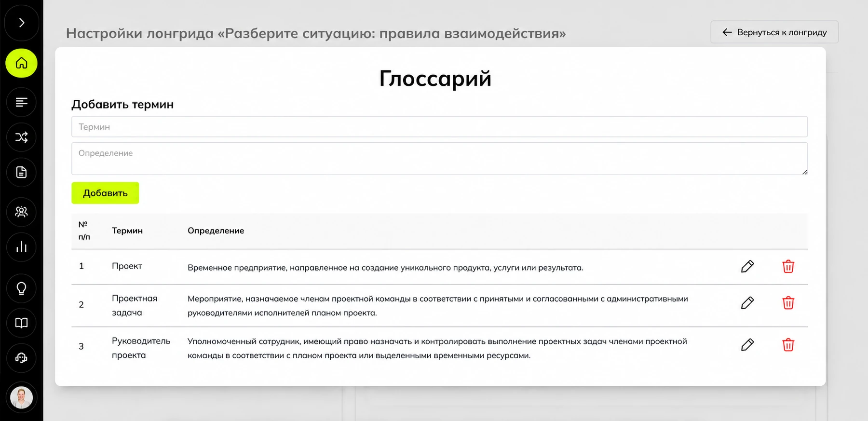Open the open-book icon in the sidebar
Screen dimensions: 868x421
click(22, 323)
